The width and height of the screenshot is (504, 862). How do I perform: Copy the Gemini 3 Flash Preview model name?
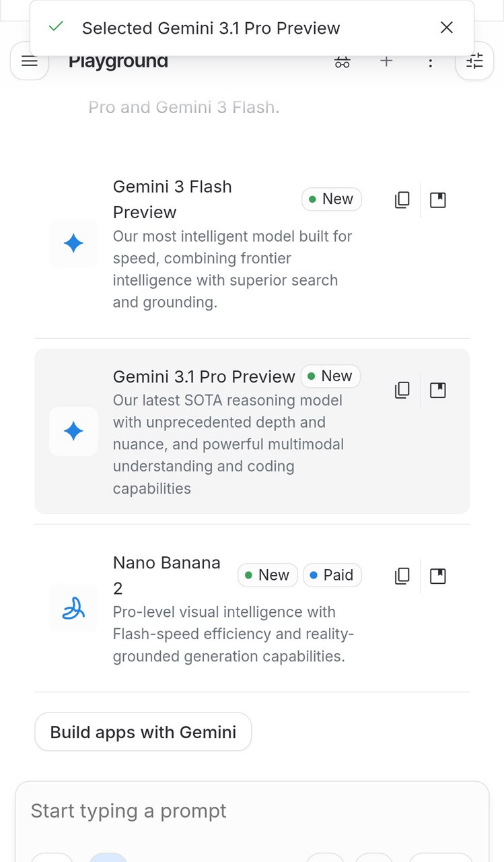coord(402,199)
